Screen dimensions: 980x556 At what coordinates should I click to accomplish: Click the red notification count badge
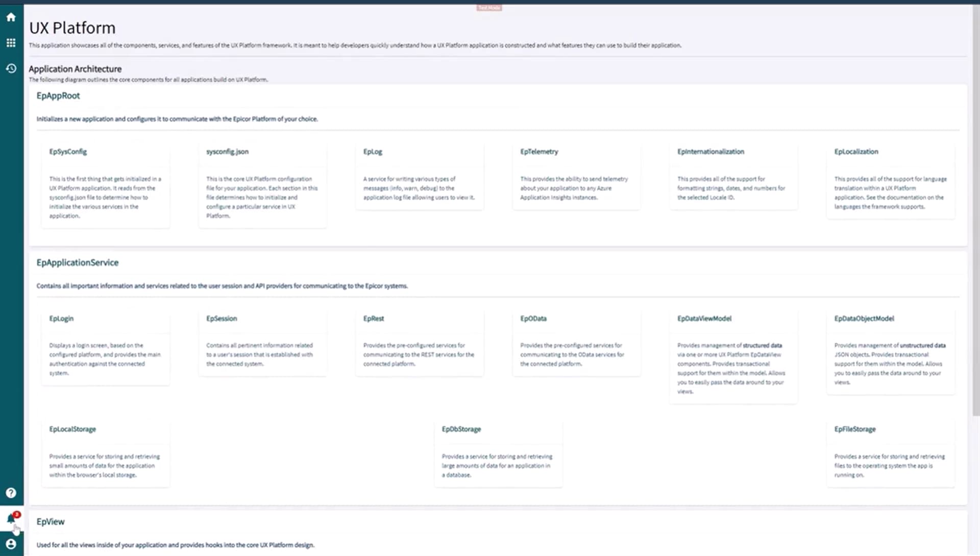point(17,515)
